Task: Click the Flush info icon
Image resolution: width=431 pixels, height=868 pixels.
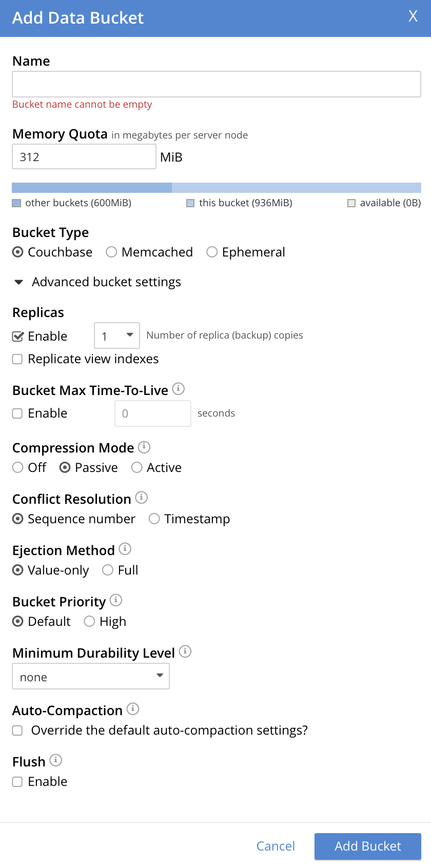Action: [56, 760]
